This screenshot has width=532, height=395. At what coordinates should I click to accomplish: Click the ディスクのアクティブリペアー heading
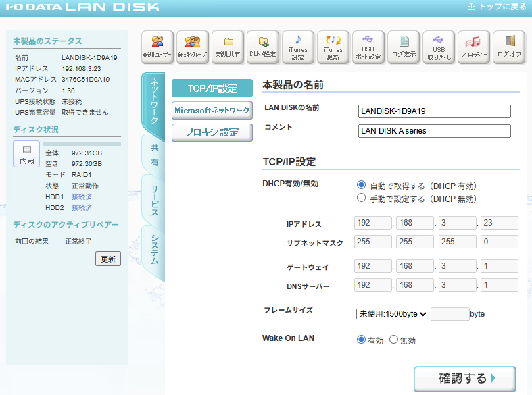point(66,224)
